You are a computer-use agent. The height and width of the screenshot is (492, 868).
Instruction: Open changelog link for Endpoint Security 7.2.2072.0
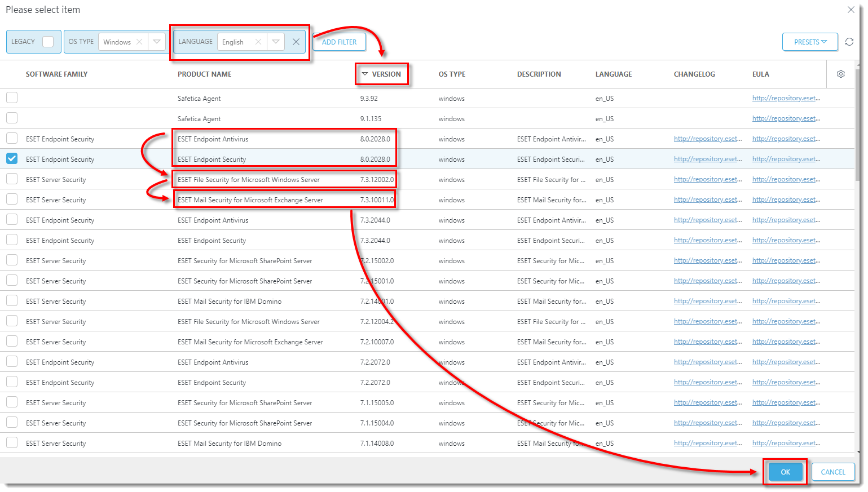click(x=708, y=382)
